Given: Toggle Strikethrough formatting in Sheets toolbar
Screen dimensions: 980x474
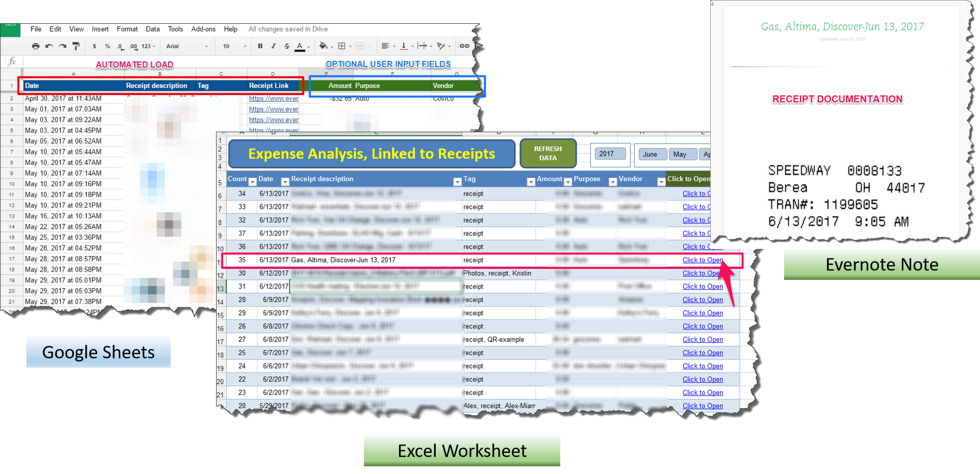Looking at the screenshot, I should (x=287, y=46).
